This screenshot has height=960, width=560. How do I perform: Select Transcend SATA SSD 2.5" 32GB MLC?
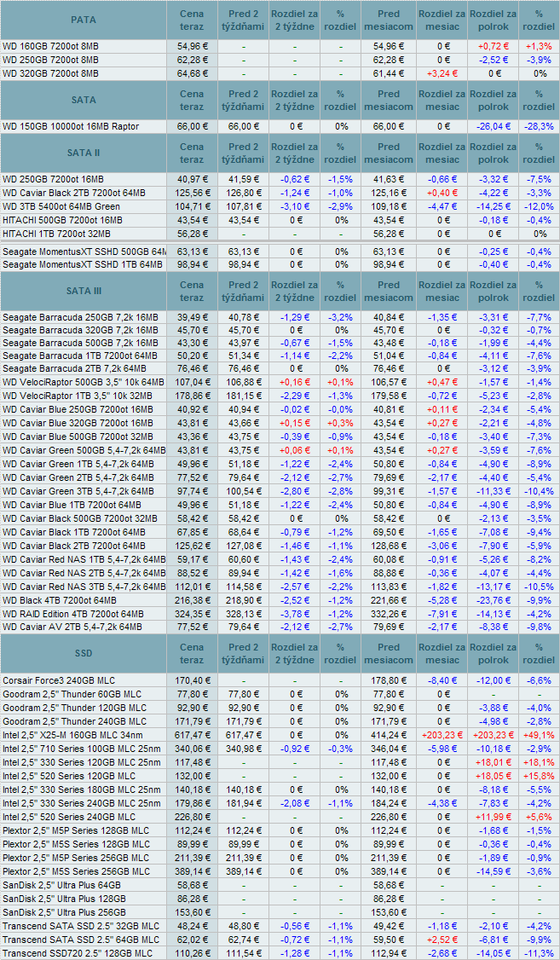(81, 926)
